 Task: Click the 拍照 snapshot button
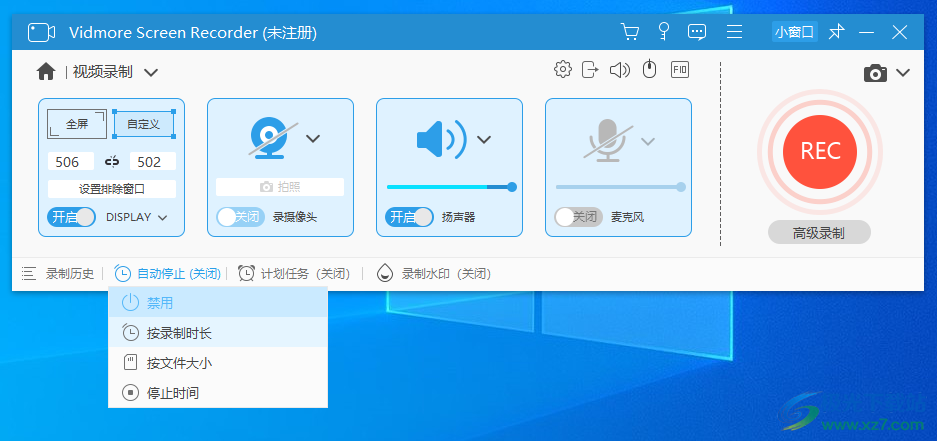click(x=280, y=187)
